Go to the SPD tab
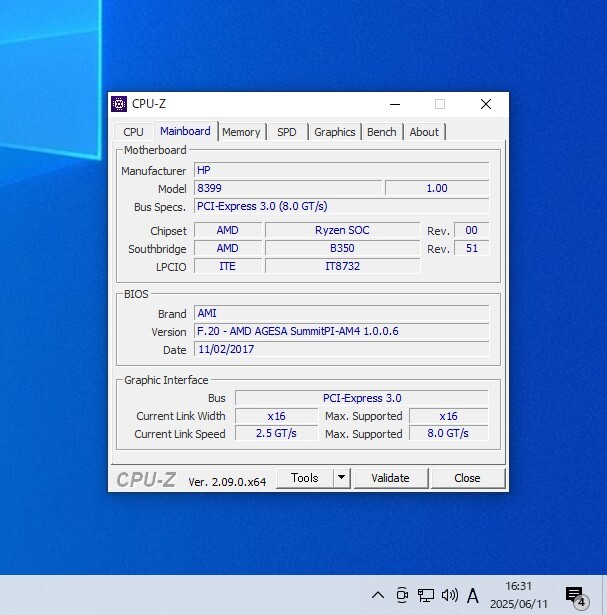607x615 pixels. pyautogui.click(x=287, y=132)
